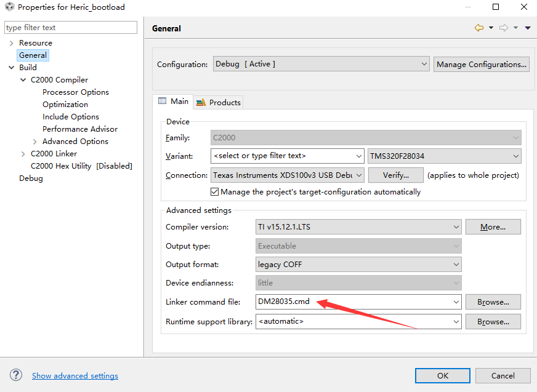
Task: Open the Configuration dropdown
Action: [321, 64]
